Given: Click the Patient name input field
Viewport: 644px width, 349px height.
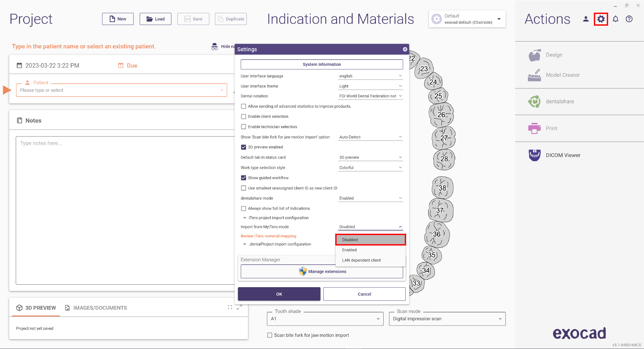Looking at the screenshot, I should pyautogui.click(x=122, y=90).
